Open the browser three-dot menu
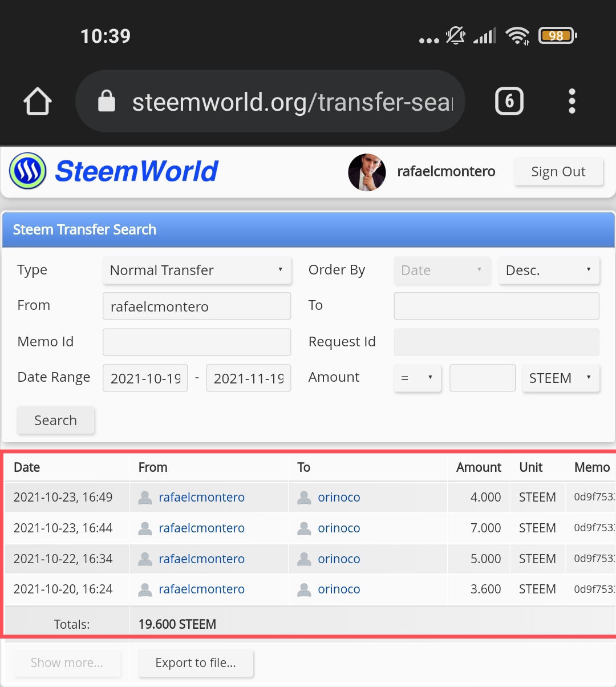 (x=572, y=102)
